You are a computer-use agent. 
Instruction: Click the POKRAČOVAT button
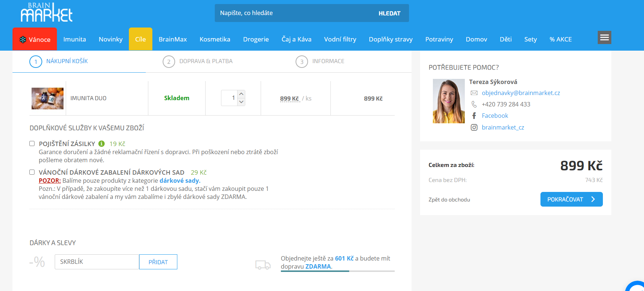(571, 199)
